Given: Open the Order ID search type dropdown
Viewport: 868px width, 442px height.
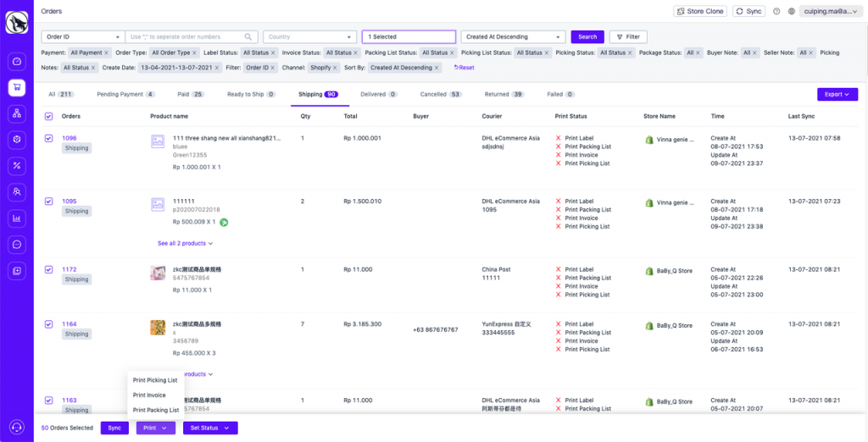Looking at the screenshot, I should tap(83, 37).
